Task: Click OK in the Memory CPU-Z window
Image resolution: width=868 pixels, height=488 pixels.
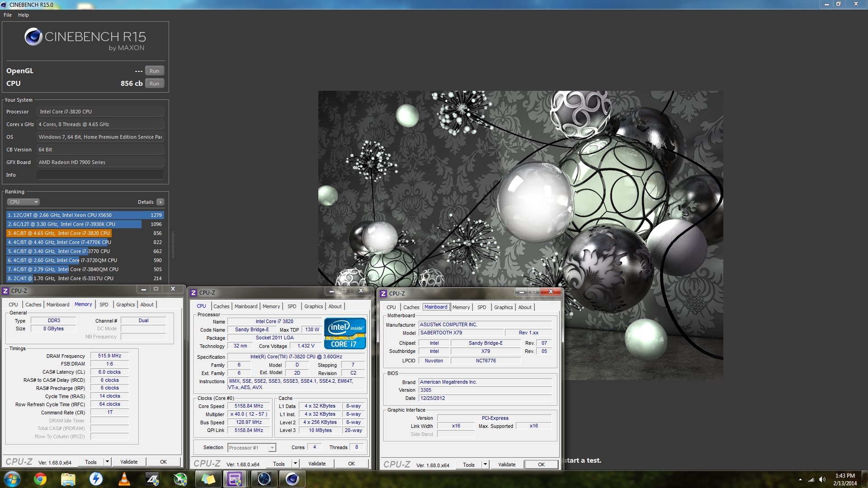Action: [164, 462]
